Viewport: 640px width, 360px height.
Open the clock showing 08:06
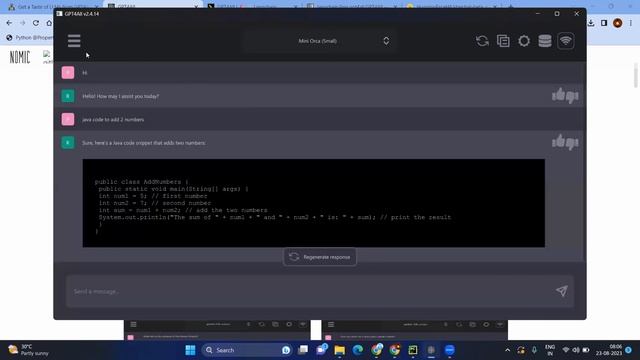point(609,350)
